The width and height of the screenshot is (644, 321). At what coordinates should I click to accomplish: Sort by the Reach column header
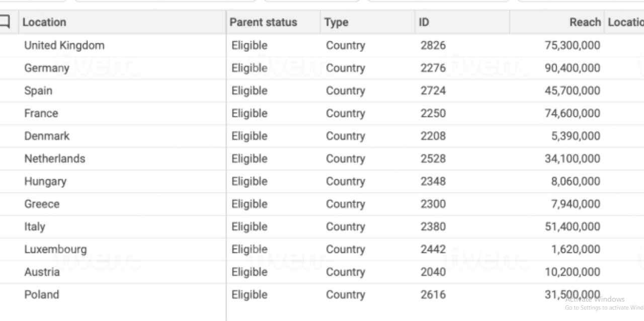(585, 22)
